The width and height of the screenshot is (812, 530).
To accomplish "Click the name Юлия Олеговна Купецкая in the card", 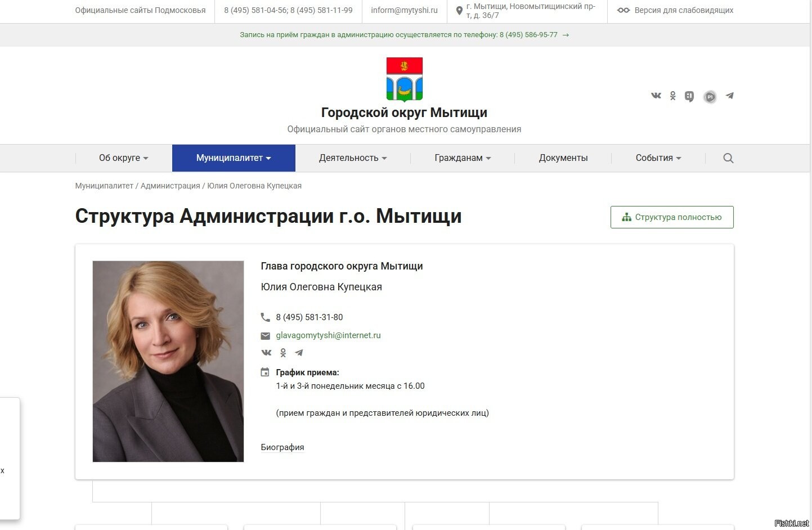I will click(x=321, y=287).
